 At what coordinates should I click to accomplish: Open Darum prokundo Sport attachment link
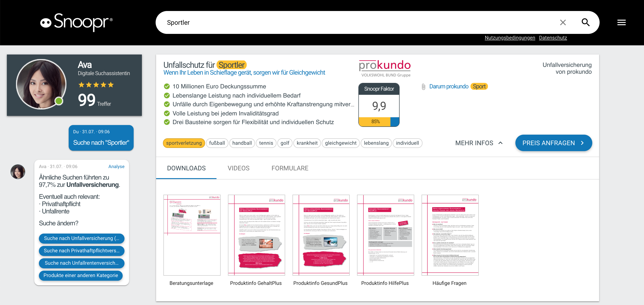(458, 87)
